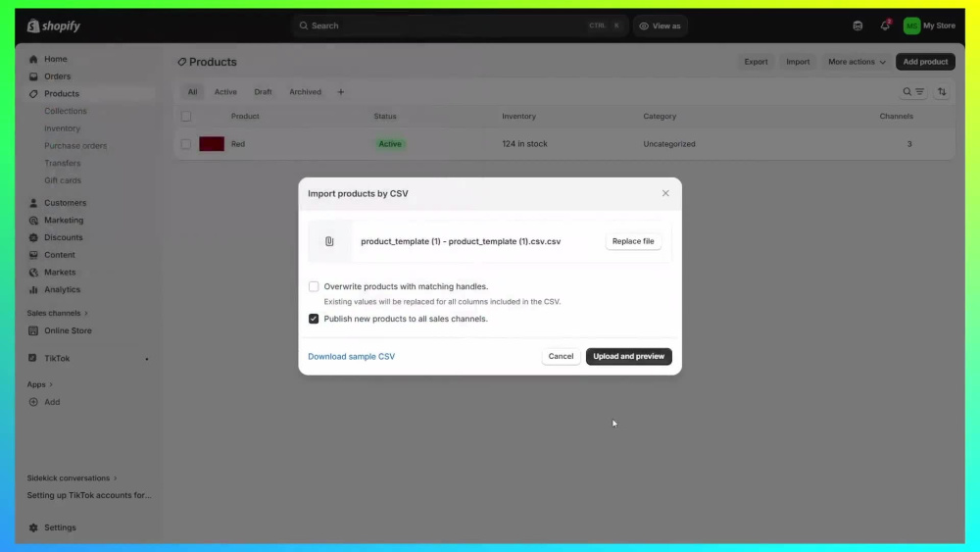Click the Markets globe icon
Viewport: 980px width, 552px height.
(x=33, y=273)
